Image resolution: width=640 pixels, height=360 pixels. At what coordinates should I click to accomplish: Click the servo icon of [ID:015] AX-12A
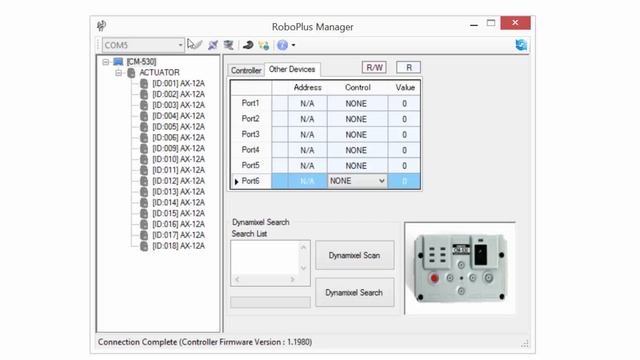click(144, 213)
